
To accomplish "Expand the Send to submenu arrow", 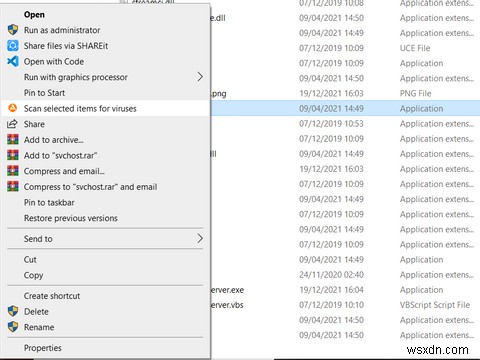I will tap(200, 239).
